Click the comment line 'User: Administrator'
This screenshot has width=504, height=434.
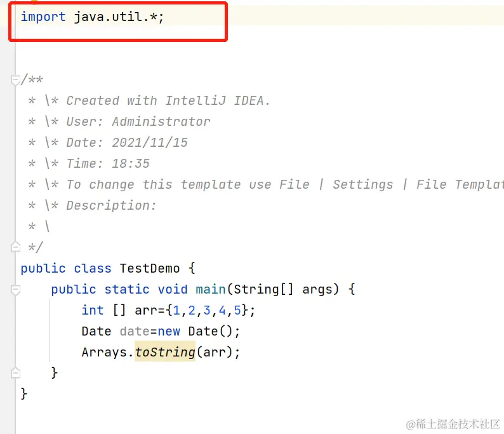(138, 121)
